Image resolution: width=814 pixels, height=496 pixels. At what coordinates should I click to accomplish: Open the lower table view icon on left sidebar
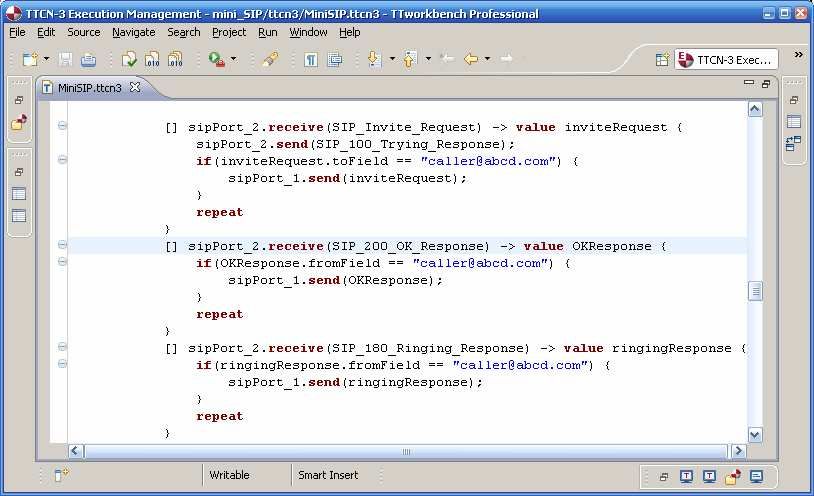[19, 216]
